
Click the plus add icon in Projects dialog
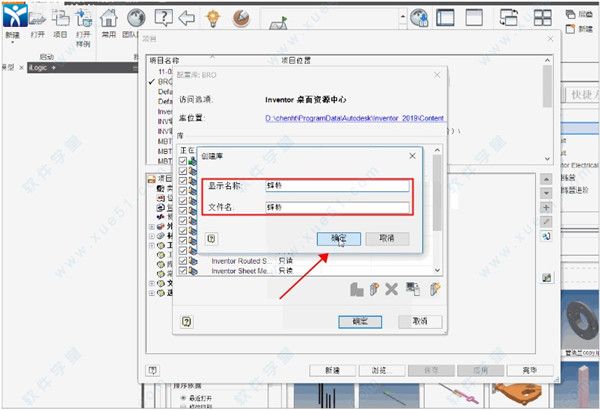click(x=546, y=208)
